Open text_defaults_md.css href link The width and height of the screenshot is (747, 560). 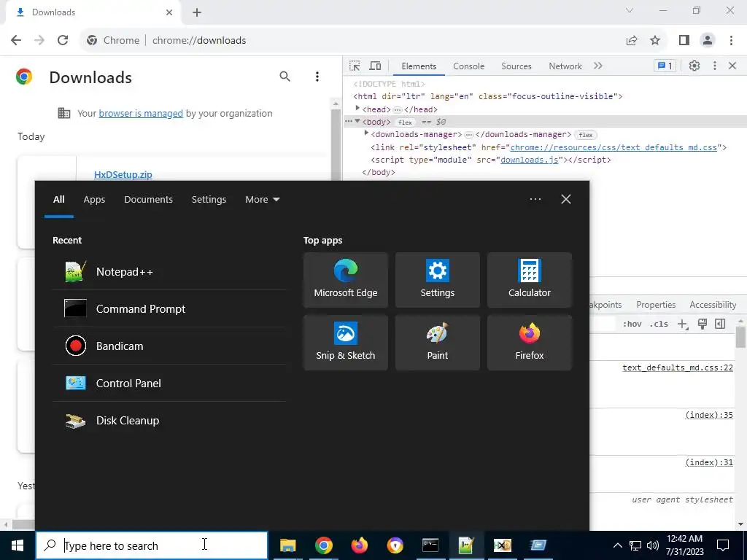pyautogui.click(x=614, y=147)
